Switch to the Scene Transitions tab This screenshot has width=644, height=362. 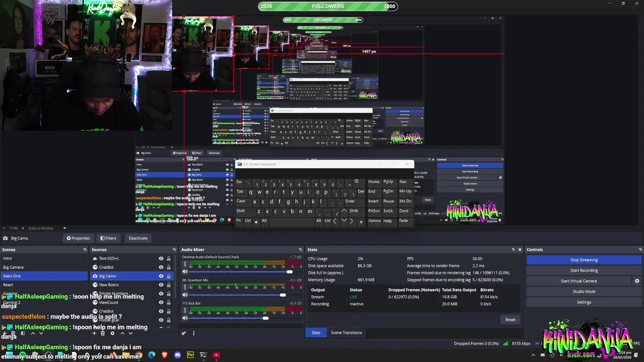click(x=346, y=332)
